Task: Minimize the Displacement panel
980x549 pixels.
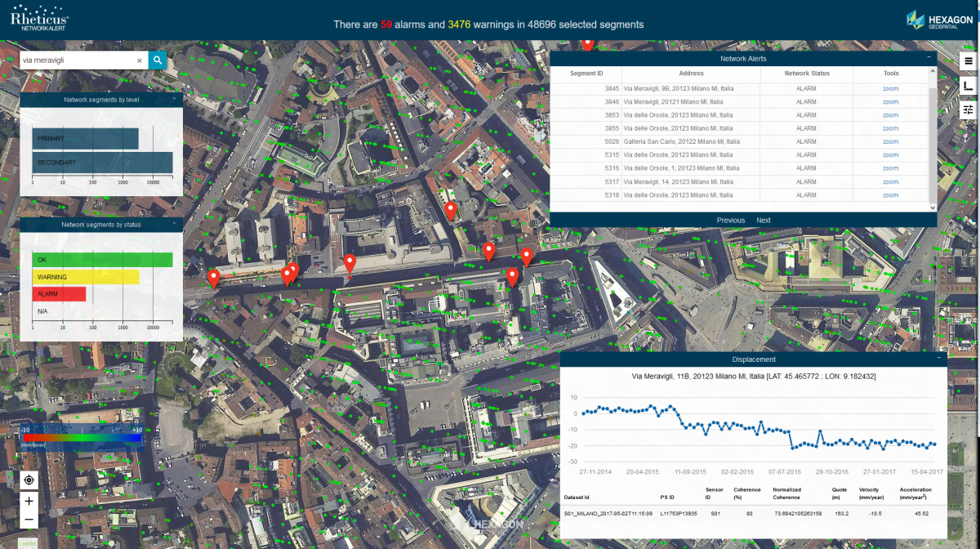Action: pos(938,359)
